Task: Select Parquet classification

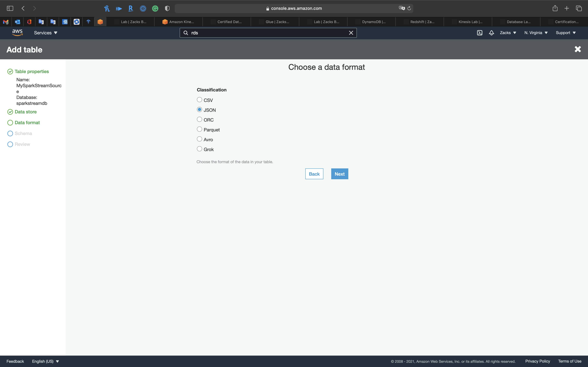Action: click(x=199, y=129)
